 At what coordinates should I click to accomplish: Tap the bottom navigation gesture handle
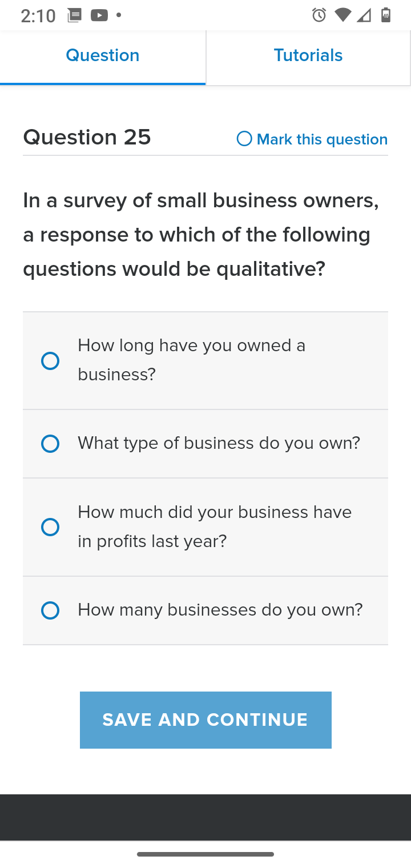tap(205, 854)
